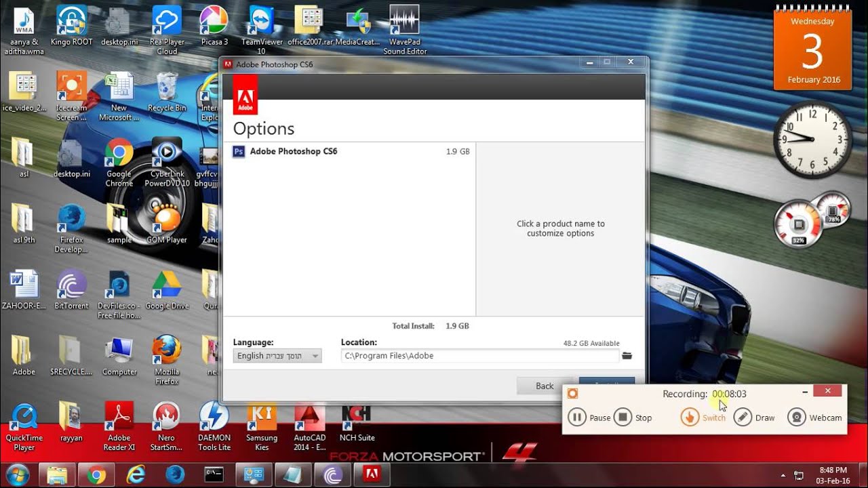
Task: Open WavePad Sound Editor shortcut
Action: pos(405,30)
